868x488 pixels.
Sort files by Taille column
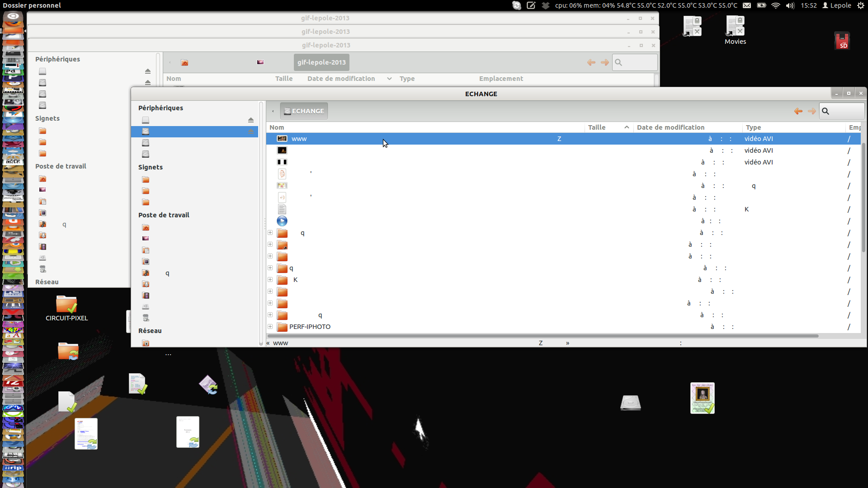point(596,127)
